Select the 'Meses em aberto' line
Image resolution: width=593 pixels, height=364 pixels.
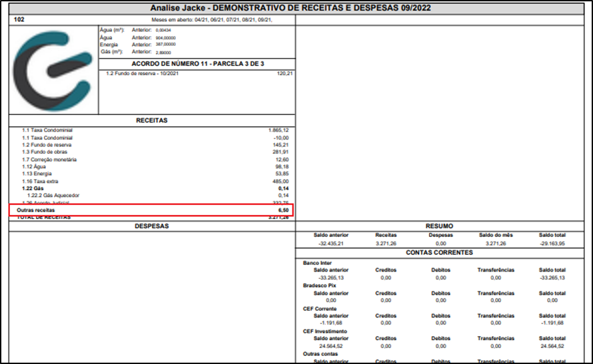pyautogui.click(x=212, y=20)
